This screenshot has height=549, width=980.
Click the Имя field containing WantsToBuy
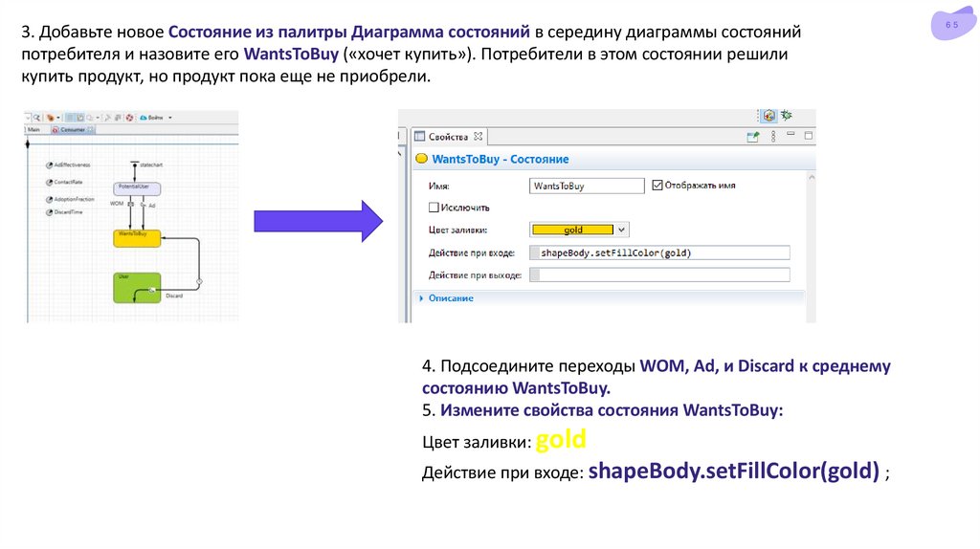[x=587, y=186]
